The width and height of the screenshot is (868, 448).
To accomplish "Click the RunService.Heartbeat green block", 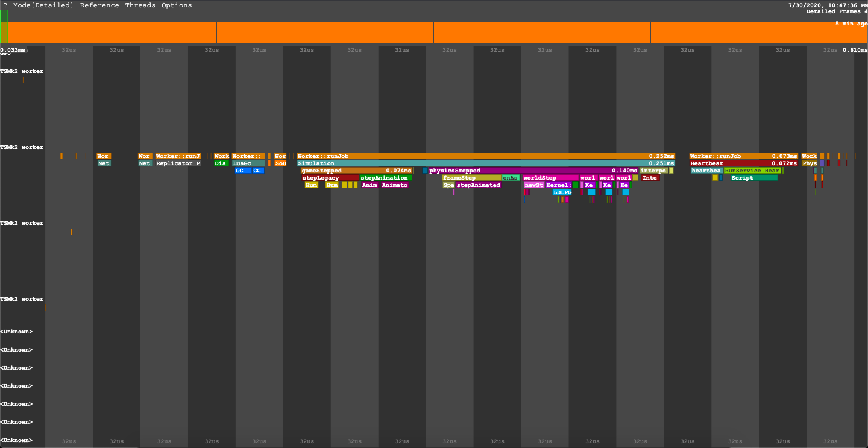I will click(x=752, y=171).
